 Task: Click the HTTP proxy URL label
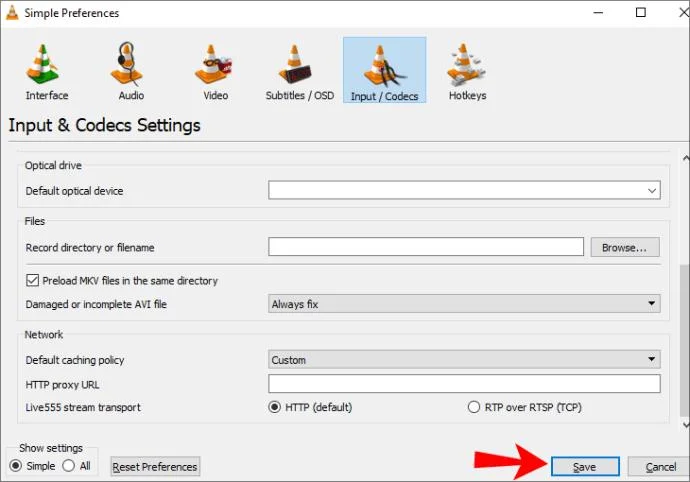62,385
